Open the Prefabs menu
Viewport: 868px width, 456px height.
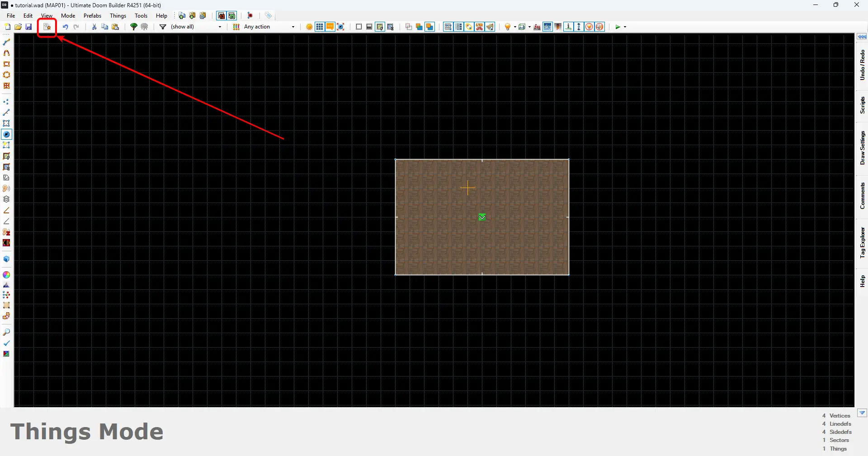[x=92, y=16]
